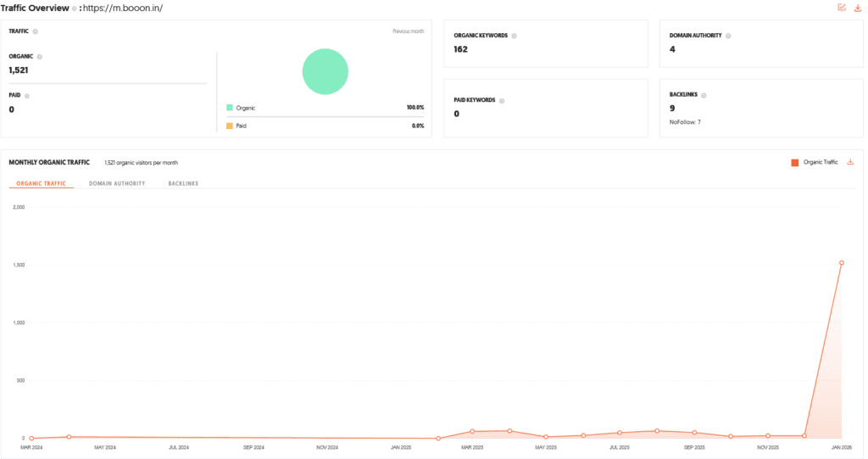Click the 0.0% paid percentage
The width and height of the screenshot is (868, 459).
point(418,126)
